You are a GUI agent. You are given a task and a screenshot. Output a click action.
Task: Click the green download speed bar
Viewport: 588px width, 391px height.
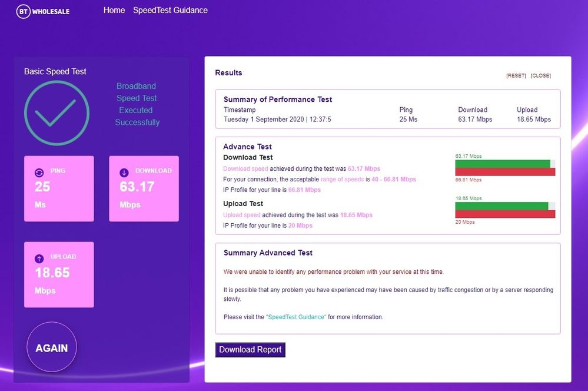502,164
